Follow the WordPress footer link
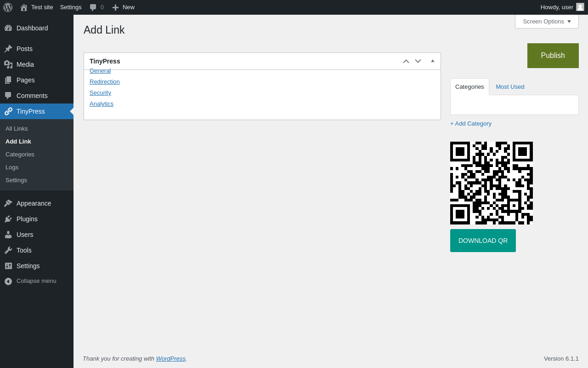588x368 pixels. pos(171,358)
